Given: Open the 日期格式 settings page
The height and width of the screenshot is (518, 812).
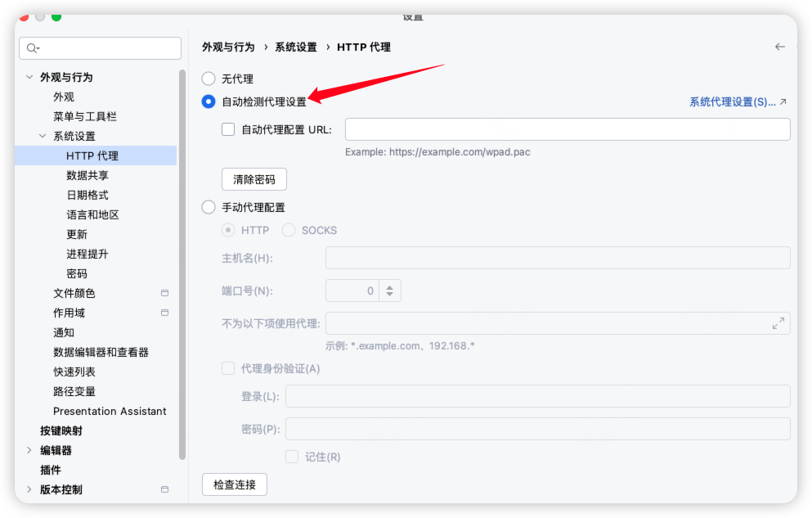Looking at the screenshot, I should (87, 196).
